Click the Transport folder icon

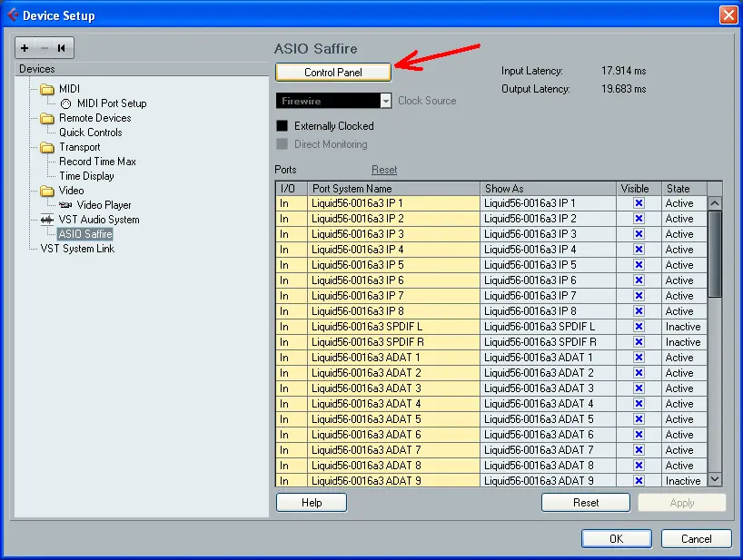[47, 147]
